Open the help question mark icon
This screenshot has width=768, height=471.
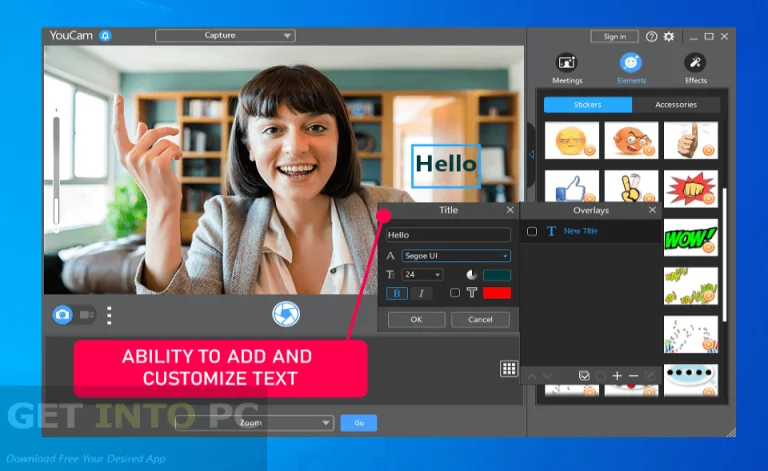(651, 37)
